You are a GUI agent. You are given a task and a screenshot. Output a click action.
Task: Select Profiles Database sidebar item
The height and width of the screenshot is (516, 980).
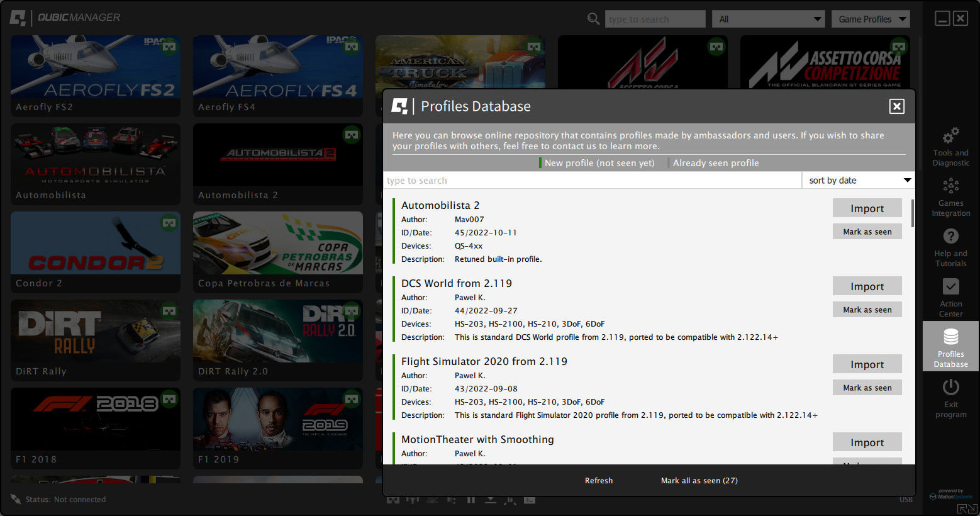point(950,346)
